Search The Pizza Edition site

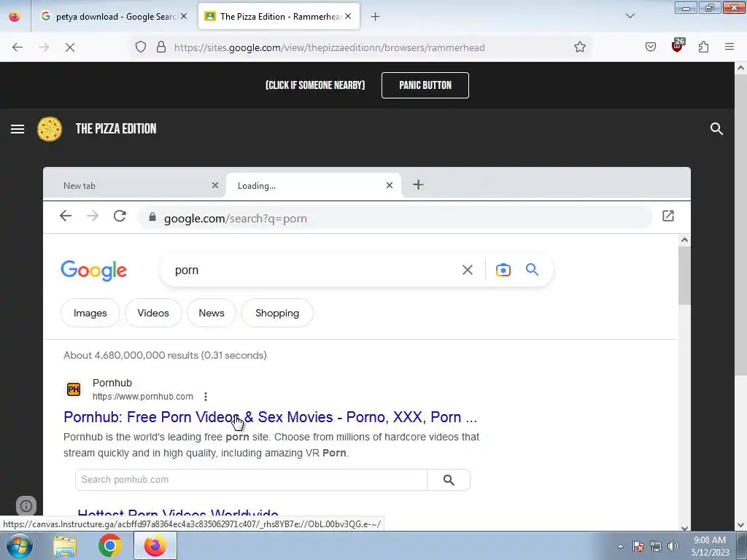pyautogui.click(x=716, y=129)
